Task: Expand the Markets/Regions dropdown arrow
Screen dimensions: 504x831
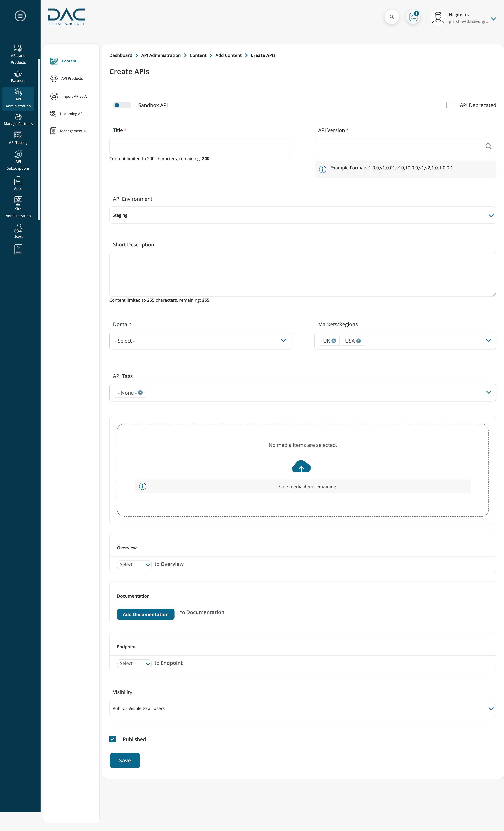Action: coord(488,341)
